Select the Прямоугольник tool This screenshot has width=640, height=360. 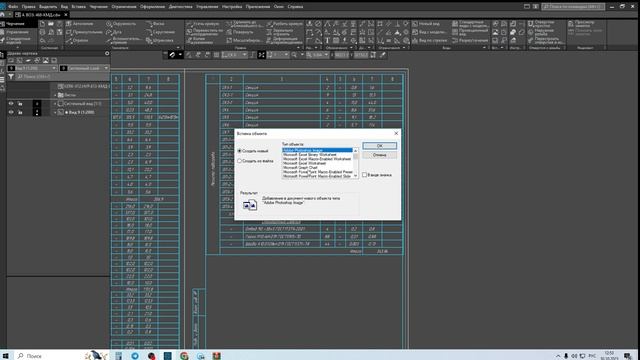(84, 32)
